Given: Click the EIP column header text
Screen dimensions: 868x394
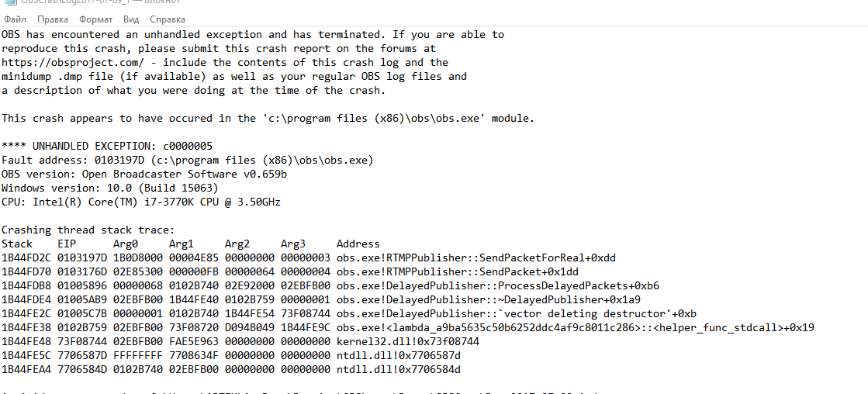Looking at the screenshot, I should click(67, 244).
